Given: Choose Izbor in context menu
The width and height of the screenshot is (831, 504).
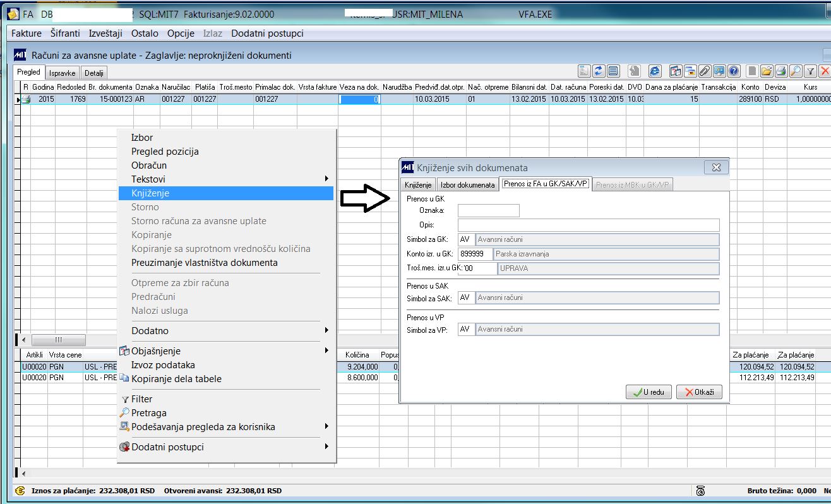Looking at the screenshot, I should click(227, 138).
